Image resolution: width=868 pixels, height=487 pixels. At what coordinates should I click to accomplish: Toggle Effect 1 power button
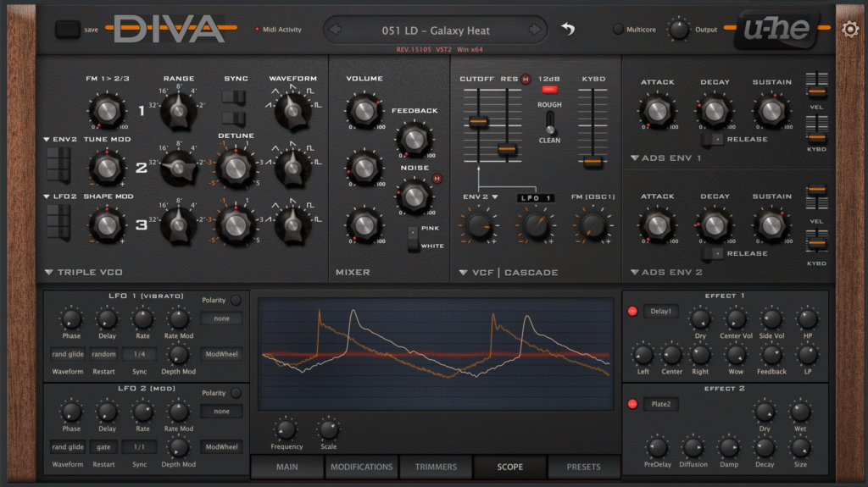click(632, 311)
